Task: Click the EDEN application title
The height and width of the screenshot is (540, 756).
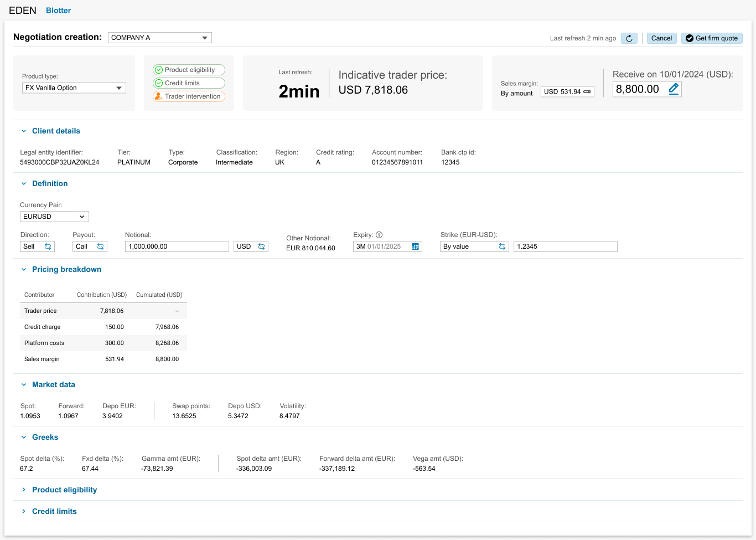Action: pos(23,11)
